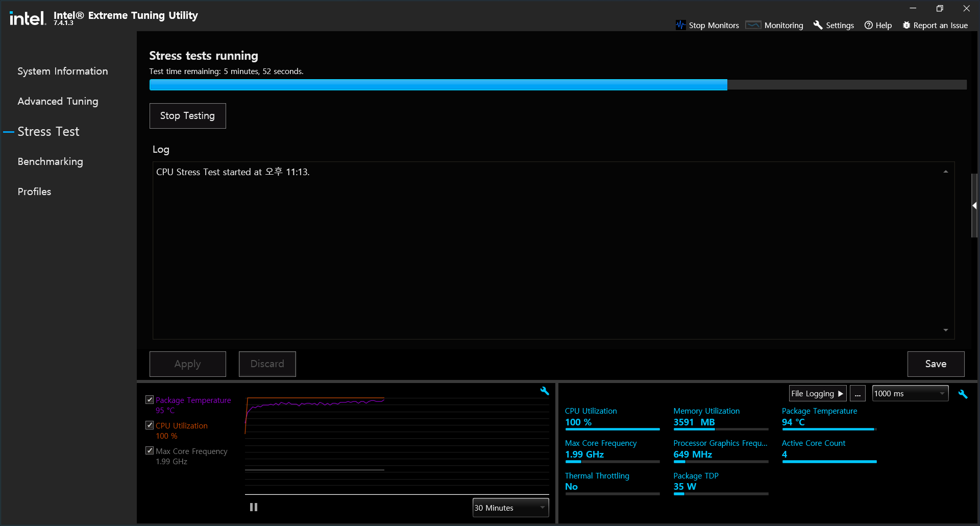
Task: Open System Information section
Action: [x=63, y=71]
